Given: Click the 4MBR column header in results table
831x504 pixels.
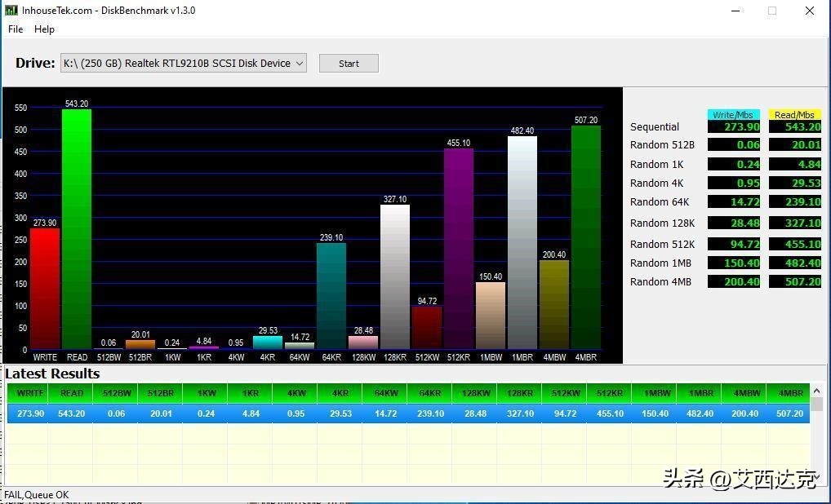Looking at the screenshot, I should pyautogui.click(x=790, y=393).
